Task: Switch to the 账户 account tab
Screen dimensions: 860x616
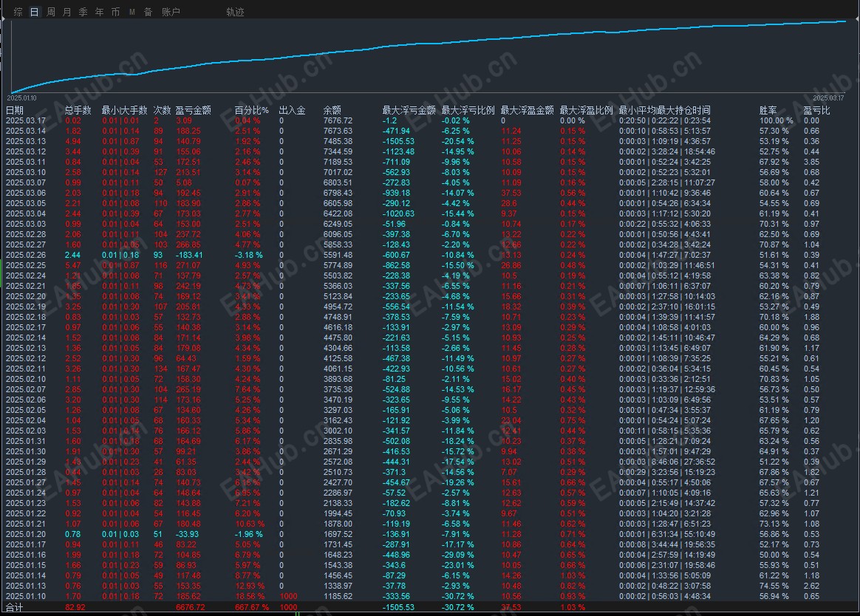Action: point(171,12)
